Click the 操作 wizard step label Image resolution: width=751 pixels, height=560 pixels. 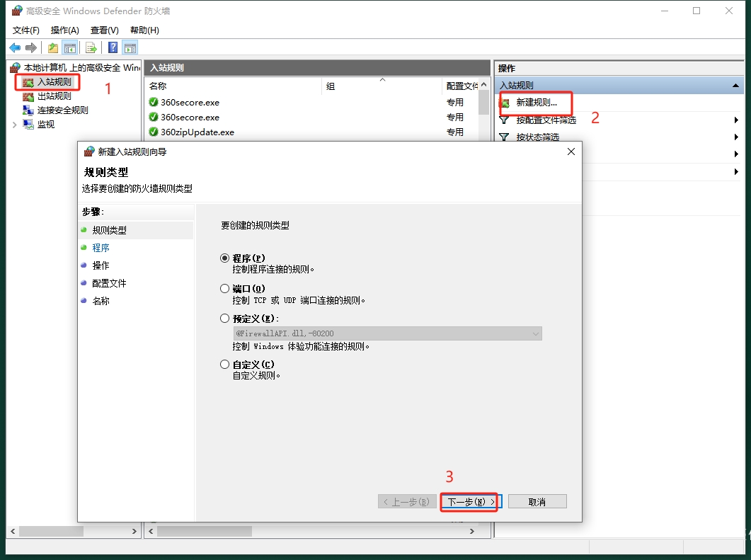[x=101, y=265]
